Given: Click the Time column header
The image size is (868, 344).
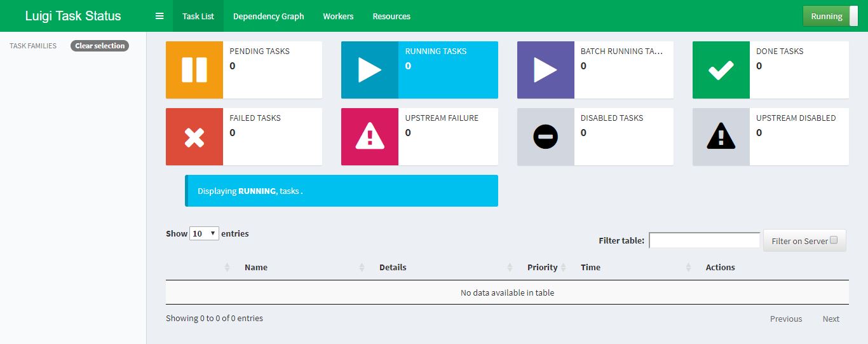Looking at the screenshot, I should pos(590,267).
